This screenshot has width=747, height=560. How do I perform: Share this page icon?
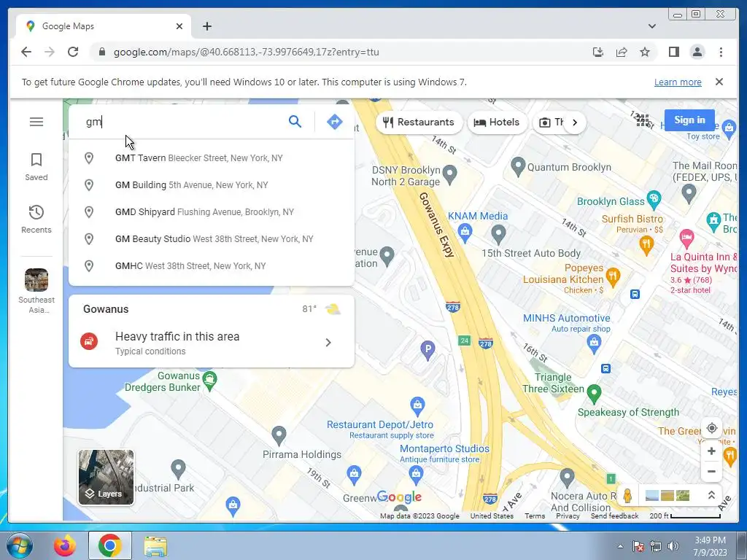pyautogui.click(x=622, y=52)
